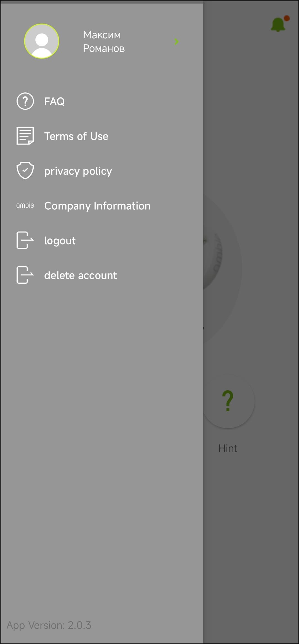Viewport: 299px width, 644px height.
Task: Tap the green Hint question mark button
Action: click(x=228, y=401)
